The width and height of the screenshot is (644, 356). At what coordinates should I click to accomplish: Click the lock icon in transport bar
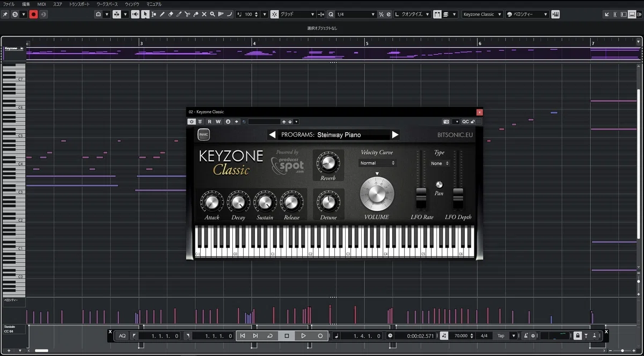coord(577,336)
